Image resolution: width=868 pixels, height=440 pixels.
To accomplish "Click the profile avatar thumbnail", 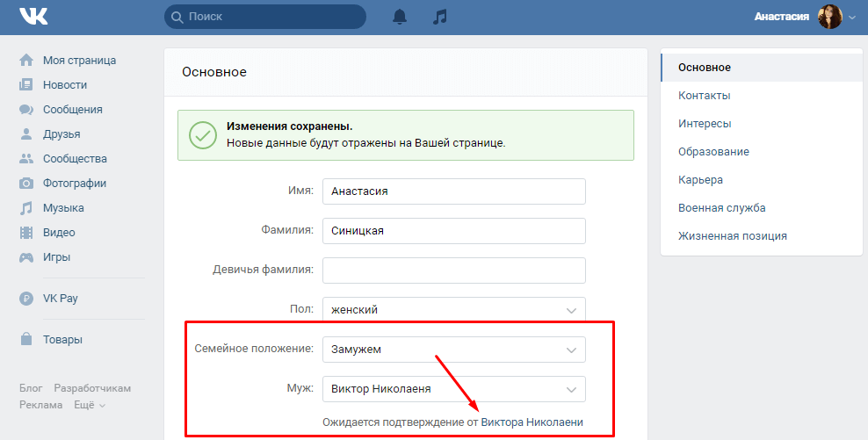I will (x=829, y=17).
